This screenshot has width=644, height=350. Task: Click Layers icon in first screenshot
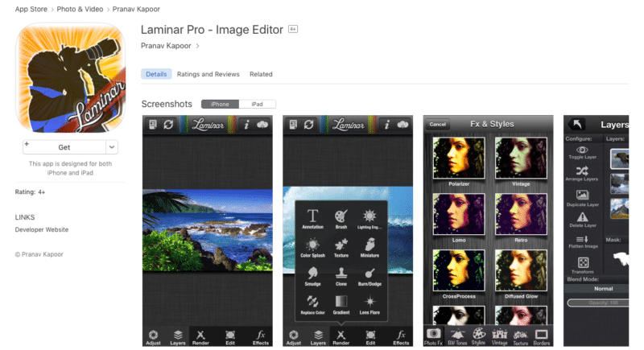point(178,337)
